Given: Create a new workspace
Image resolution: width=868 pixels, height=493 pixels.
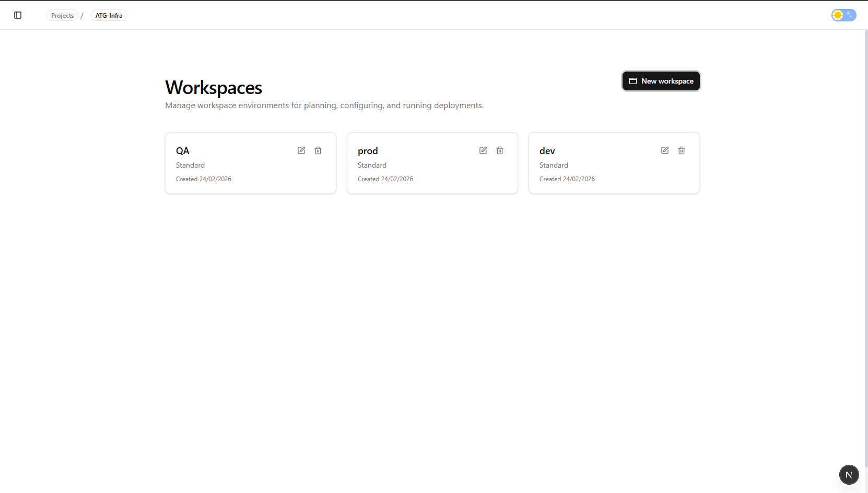Looking at the screenshot, I should pos(661,81).
